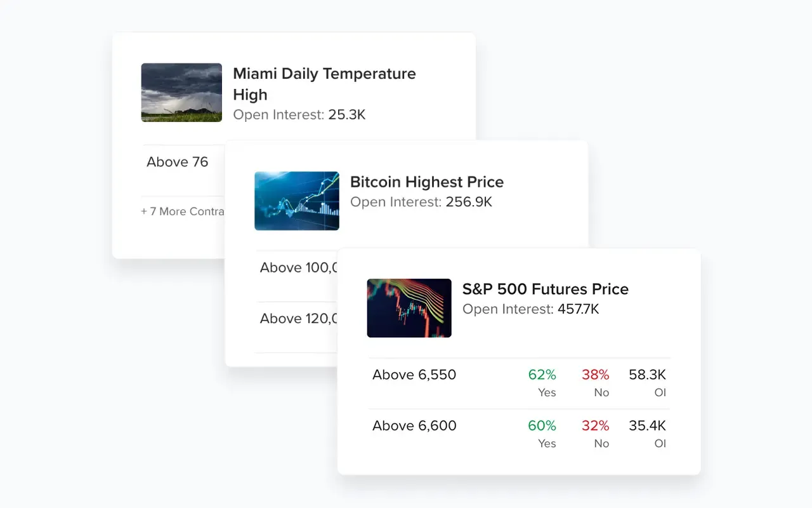Screen dimensions: 812x508
Task: Select the Bitcoin Above 100,000 contract row
Action: [x=298, y=268]
